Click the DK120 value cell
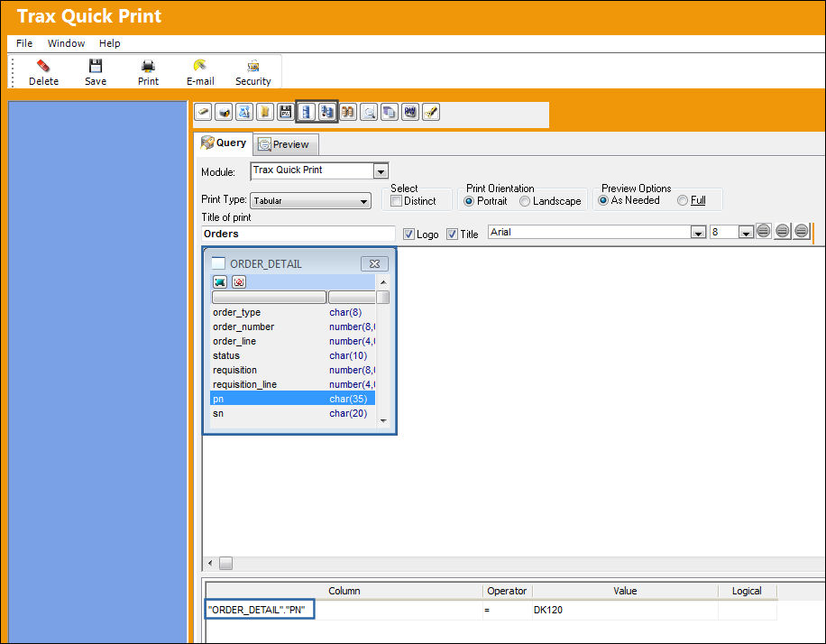The height and width of the screenshot is (644, 826). click(625, 610)
